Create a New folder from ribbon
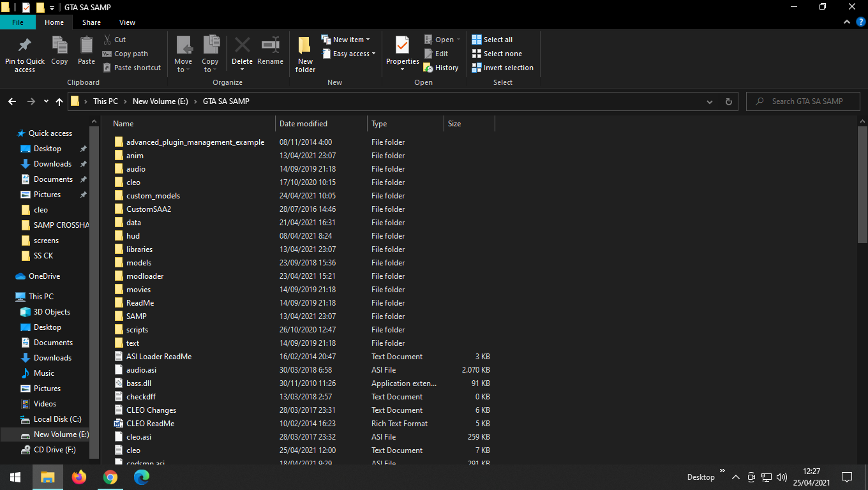The image size is (868, 490). click(x=305, y=54)
